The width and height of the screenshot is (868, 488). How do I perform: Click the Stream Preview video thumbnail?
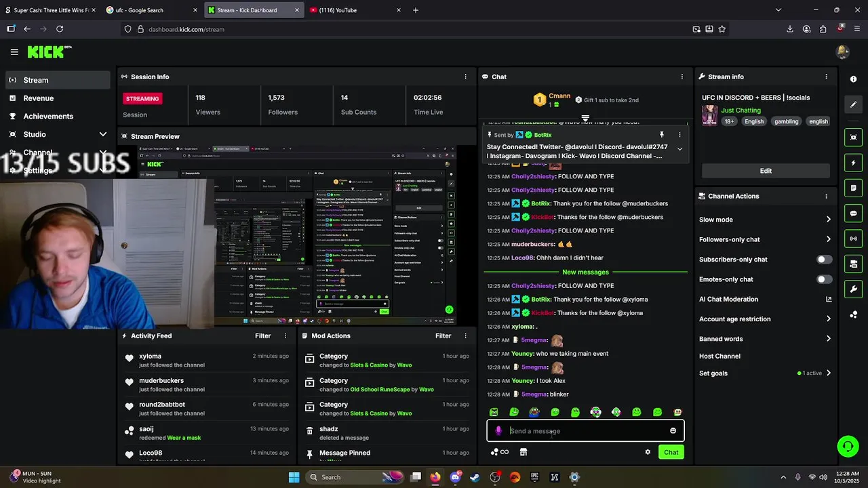click(x=298, y=236)
